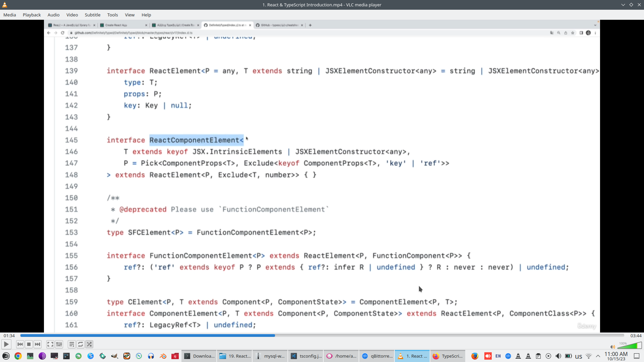The image size is (644, 362).
Task: Toggle loop repeat mode
Action: (80, 344)
